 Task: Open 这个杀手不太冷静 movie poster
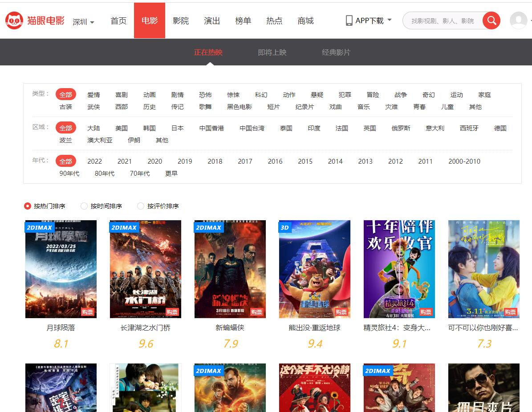click(314, 388)
